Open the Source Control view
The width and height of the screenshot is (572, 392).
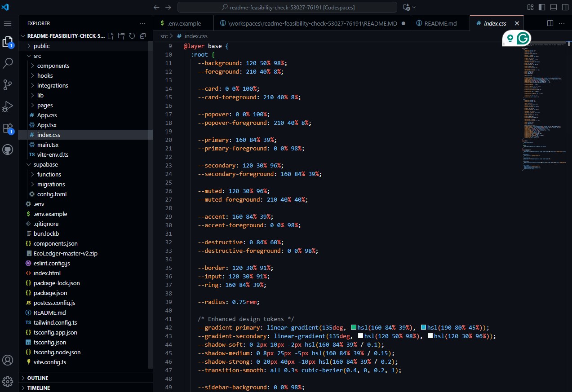[8, 84]
